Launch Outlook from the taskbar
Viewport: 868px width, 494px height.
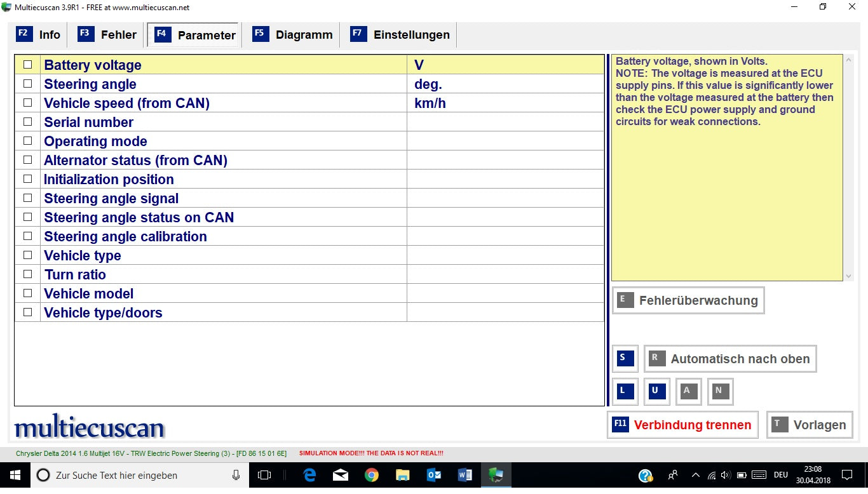tap(434, 475)
